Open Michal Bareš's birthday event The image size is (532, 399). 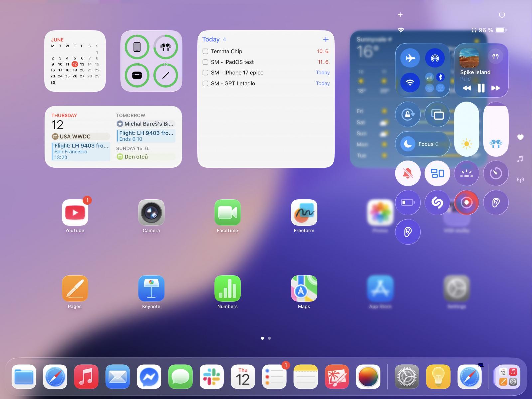pos(146,124)
